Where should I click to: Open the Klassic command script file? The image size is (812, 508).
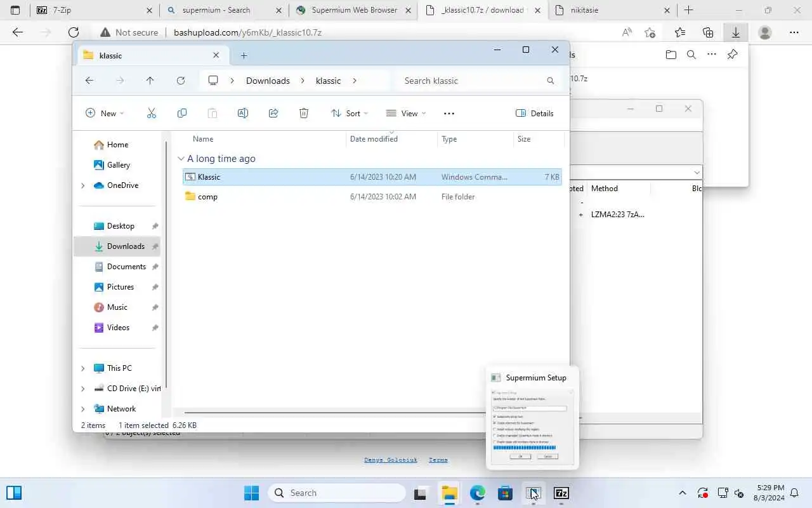point(372,177)
